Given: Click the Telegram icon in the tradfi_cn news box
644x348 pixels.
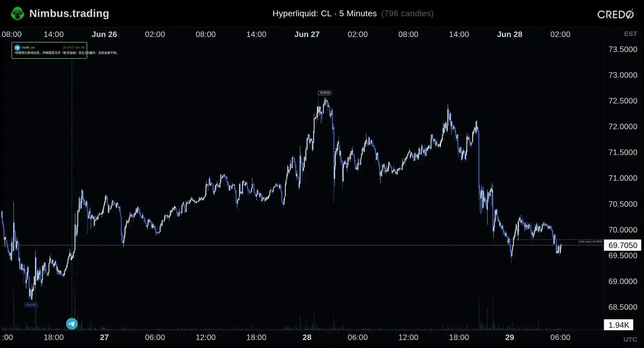Looking at the screenshot, I should pos(17,48).
